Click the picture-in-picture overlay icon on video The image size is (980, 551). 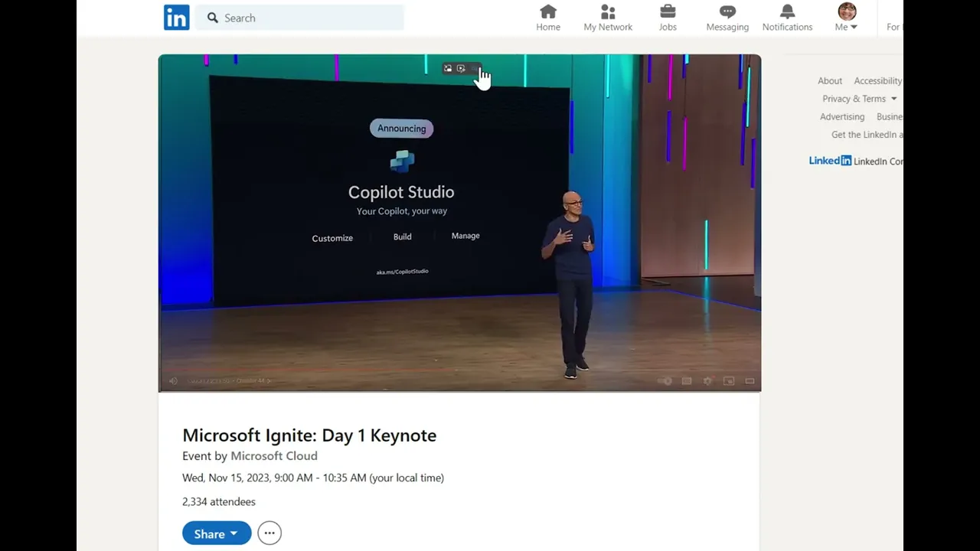tap(448, 68)
